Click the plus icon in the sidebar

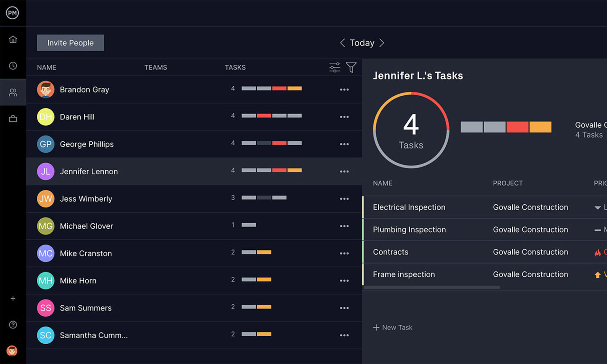[13, 298]
